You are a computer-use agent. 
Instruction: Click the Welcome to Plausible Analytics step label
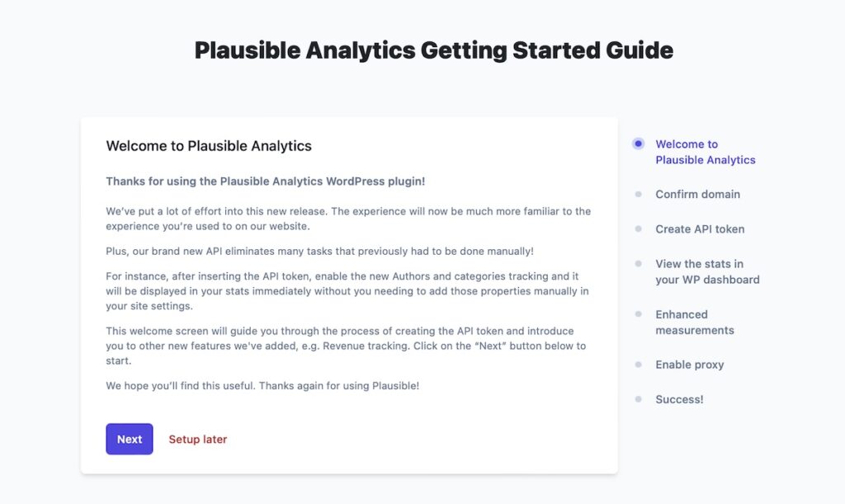coord(706,152)
